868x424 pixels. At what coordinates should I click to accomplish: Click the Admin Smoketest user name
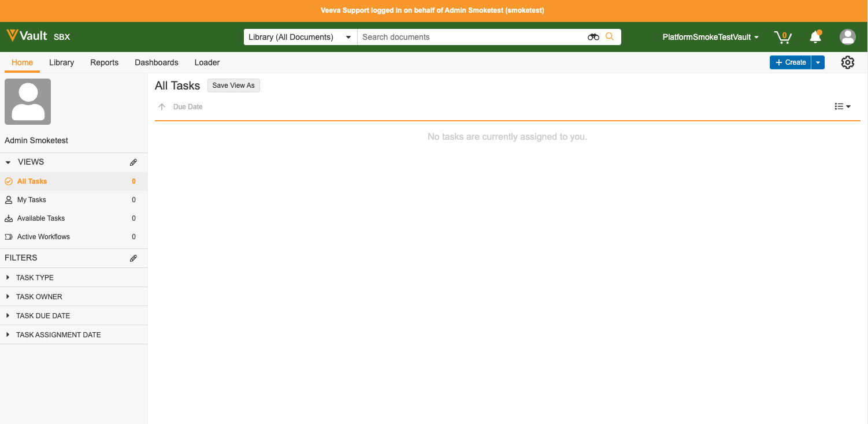pos(36,140)
